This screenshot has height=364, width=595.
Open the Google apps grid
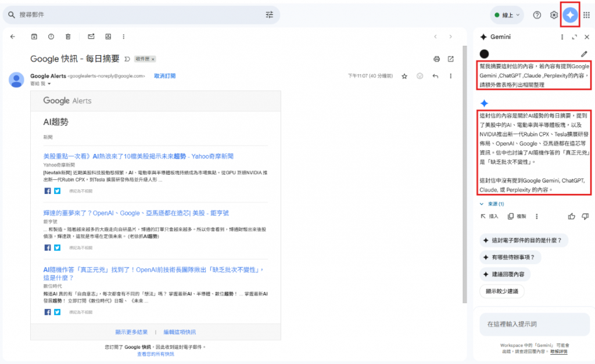tap(587, 15)
